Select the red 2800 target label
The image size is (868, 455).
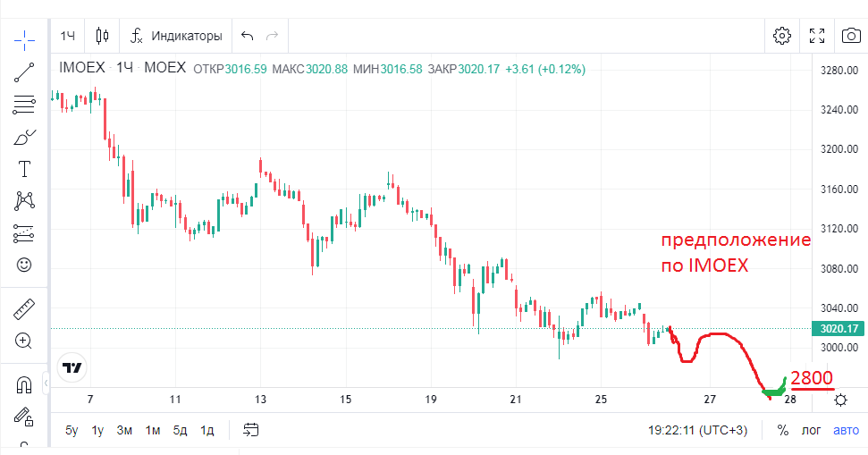[x=812, y=378]
